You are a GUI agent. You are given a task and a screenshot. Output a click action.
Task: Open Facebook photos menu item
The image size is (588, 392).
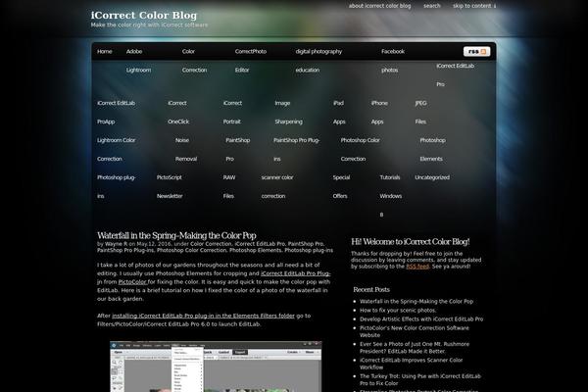393,61
